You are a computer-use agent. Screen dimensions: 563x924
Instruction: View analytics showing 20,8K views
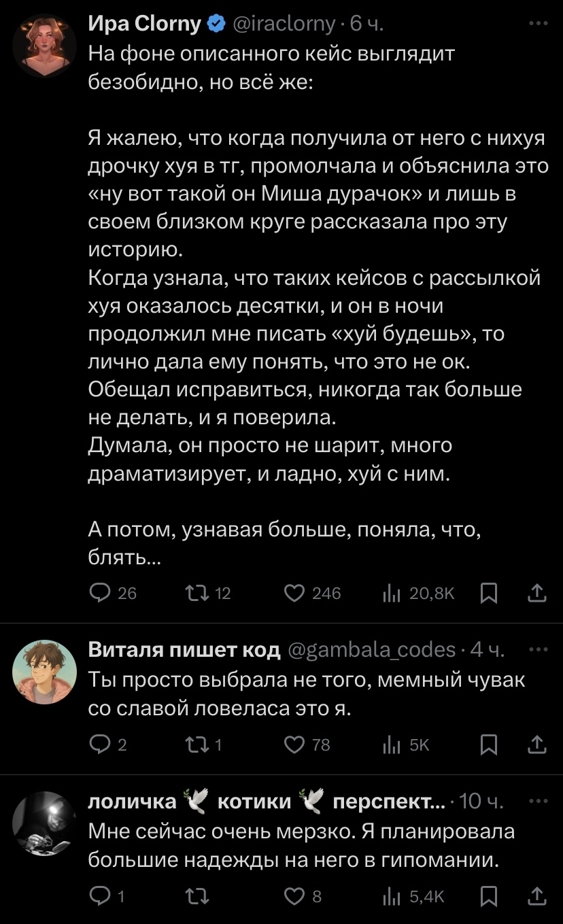coord(392,593)
